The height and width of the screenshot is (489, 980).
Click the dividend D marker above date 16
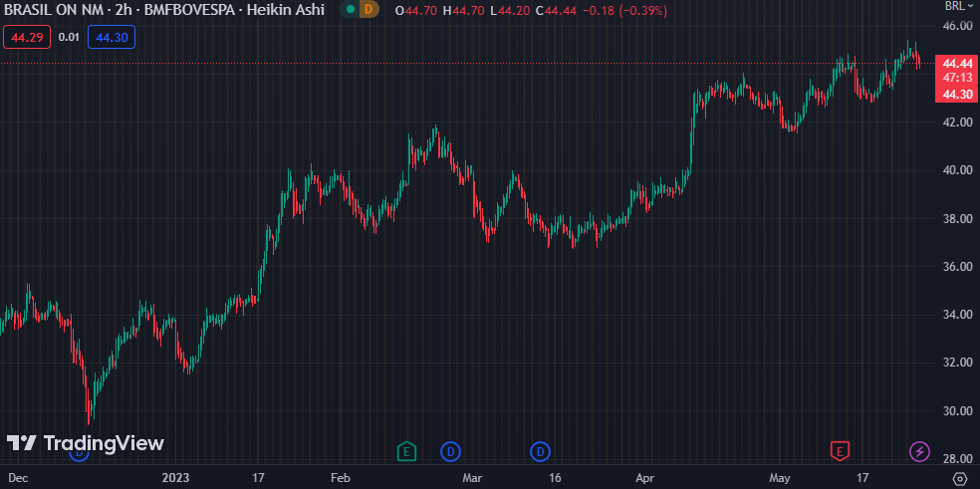[541, 452]
